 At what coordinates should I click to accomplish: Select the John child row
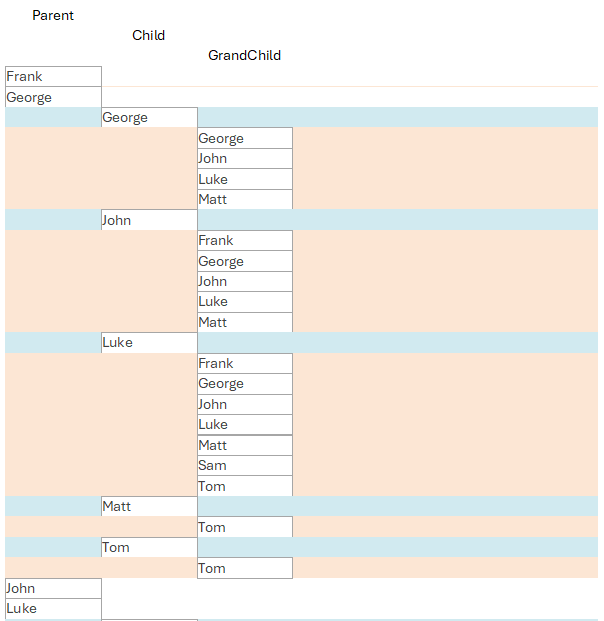[x=149, y=221]
